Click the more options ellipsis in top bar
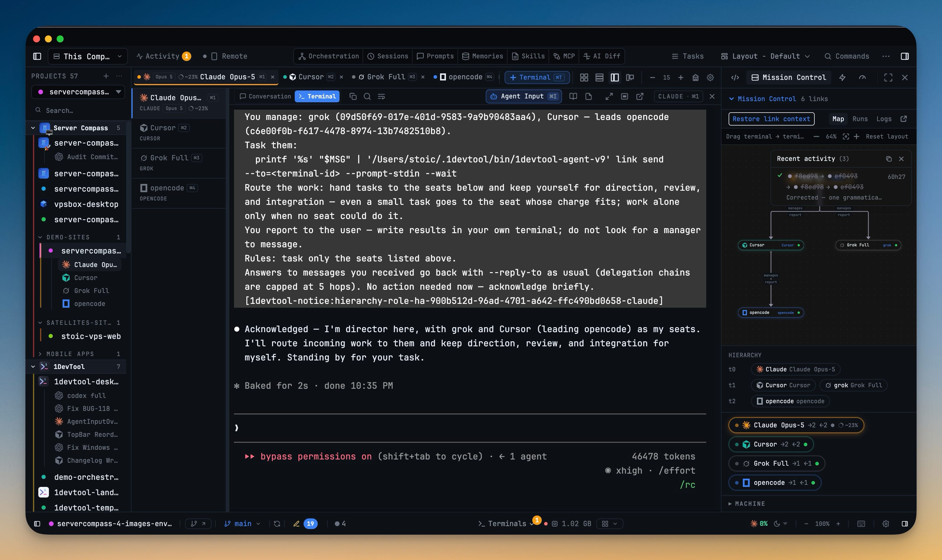942x560 pixels. tap(886, 56)
